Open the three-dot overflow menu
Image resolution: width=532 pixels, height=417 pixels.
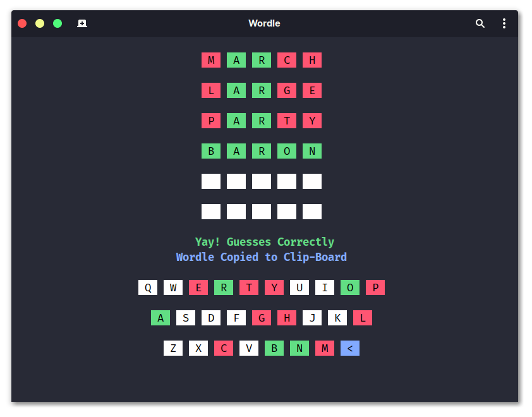pyautogui.click(x=504, y=23)
